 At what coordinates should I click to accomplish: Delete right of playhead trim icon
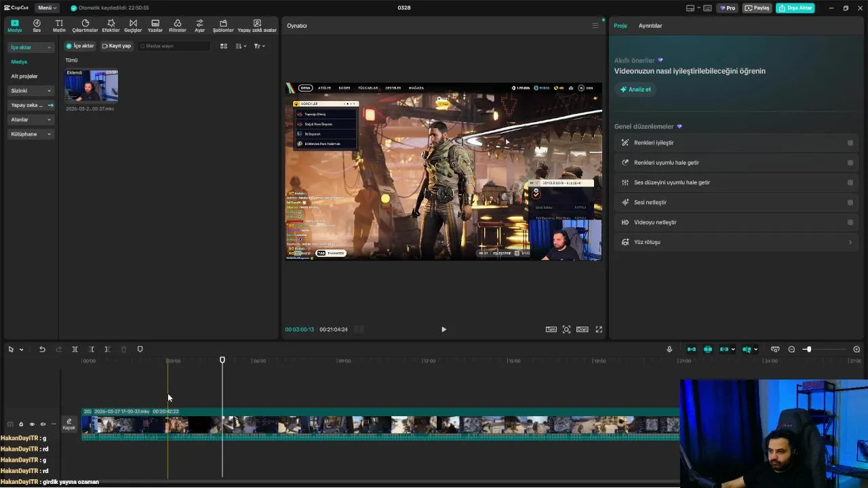pyautogui.click(x=107, y=349)
